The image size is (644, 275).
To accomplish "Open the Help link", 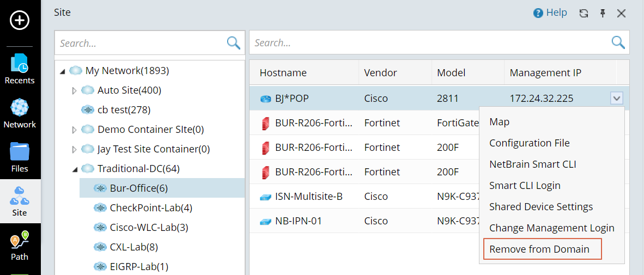I will coord(550,13).
